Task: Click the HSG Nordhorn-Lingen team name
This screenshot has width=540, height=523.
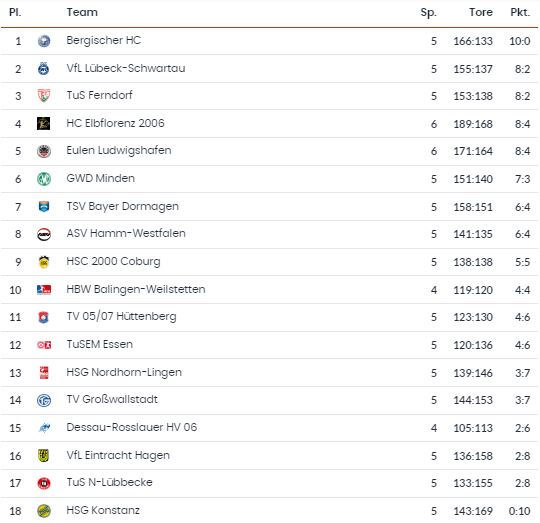Action: [124, 372]
